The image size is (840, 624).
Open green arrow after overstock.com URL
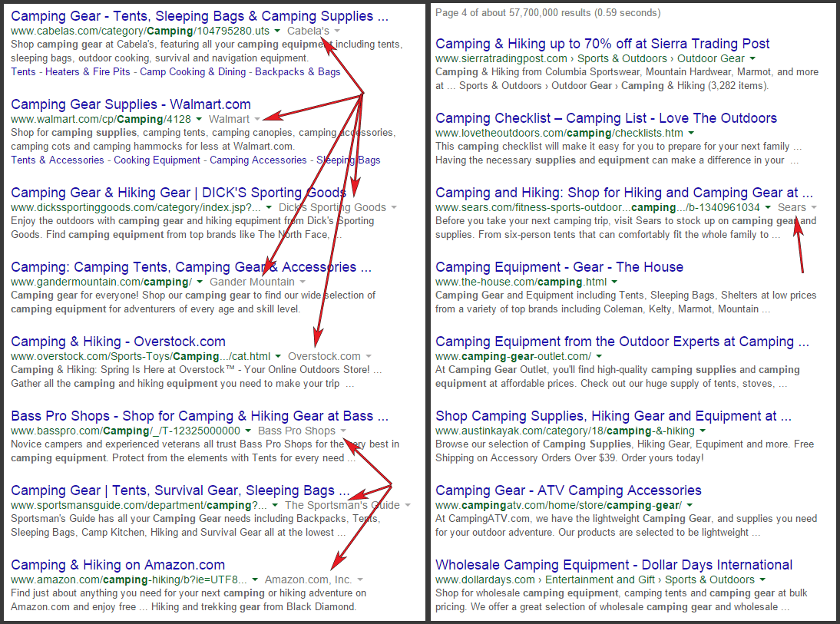pos(278,356)
